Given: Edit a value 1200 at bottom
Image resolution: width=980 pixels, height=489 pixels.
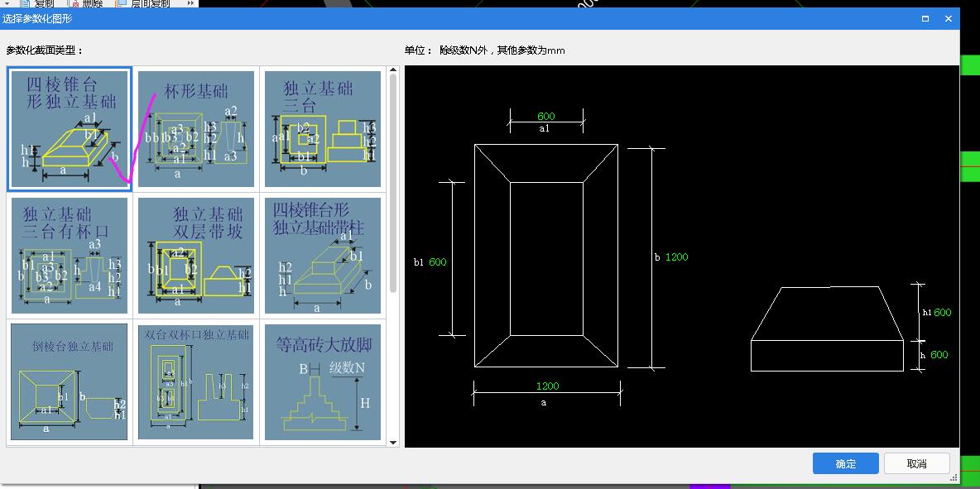Looking at the screenshot, I should point(547,386).
